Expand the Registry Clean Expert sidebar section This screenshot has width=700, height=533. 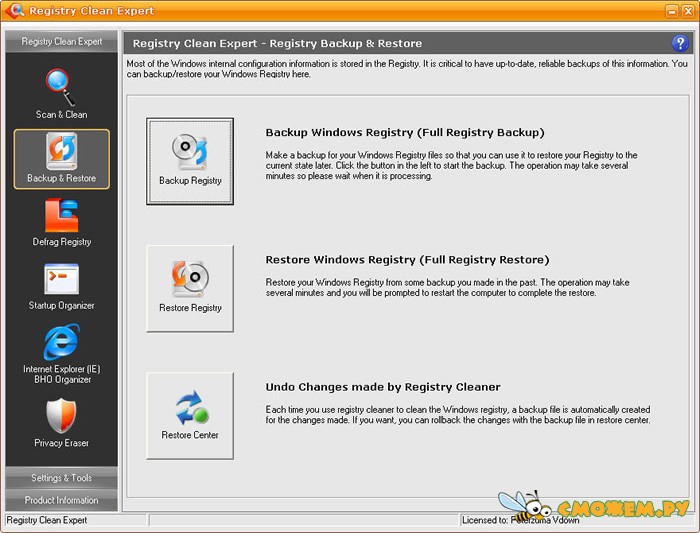(x=62, y=42)
